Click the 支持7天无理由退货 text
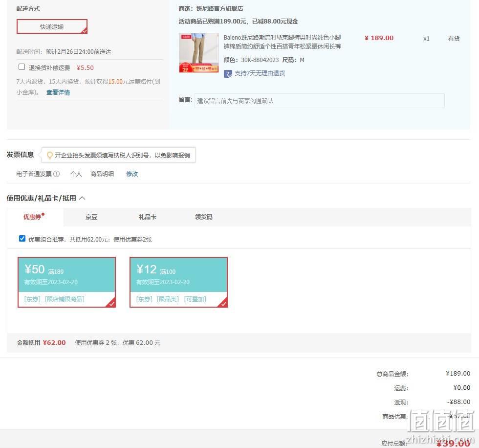 point(260,73)
